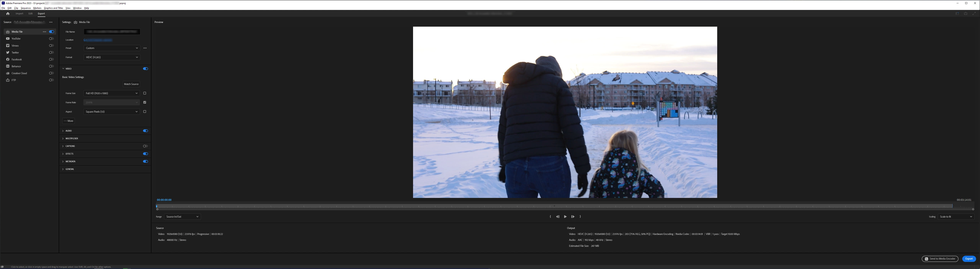Open the Sequence menu

[25, 8]
